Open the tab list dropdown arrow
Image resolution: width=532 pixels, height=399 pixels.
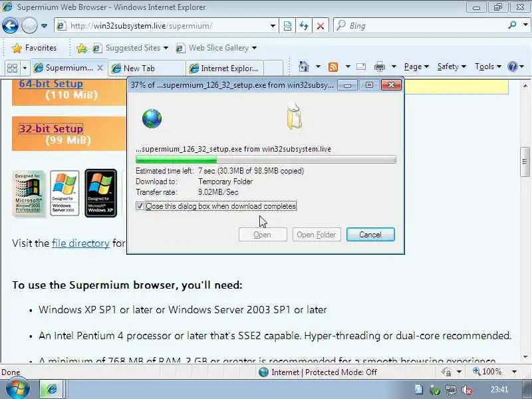click(25, 68)
